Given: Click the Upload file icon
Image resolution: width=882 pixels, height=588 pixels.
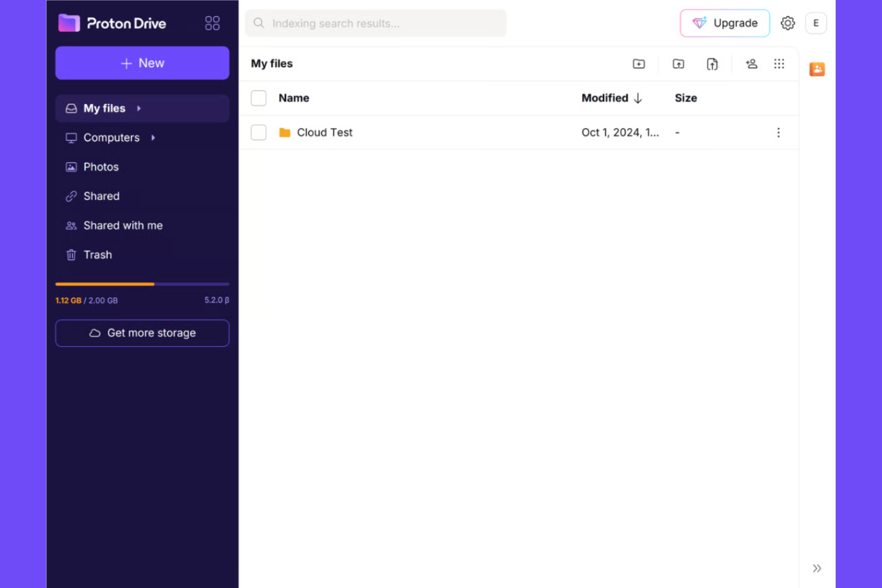Looking at the screenshot, I should click(x=712, y=64).
